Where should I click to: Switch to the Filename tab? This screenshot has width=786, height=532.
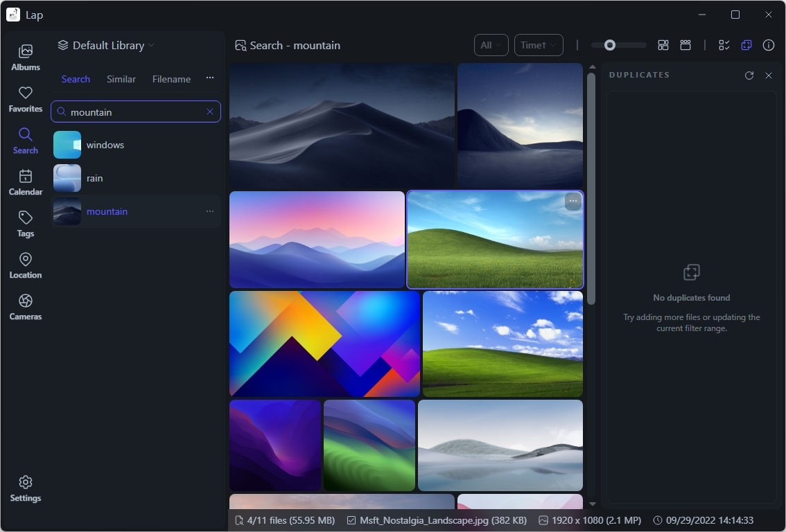tap(171, 79)
